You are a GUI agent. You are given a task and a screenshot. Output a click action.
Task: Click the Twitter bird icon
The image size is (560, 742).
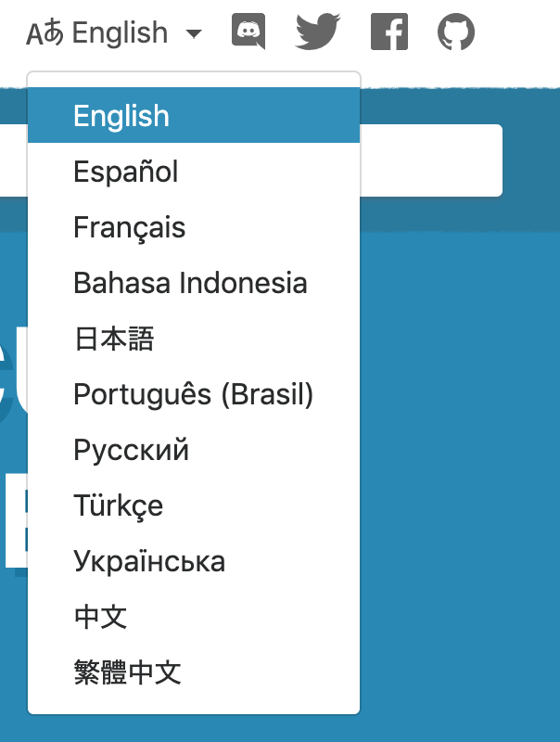(x=318, y=32)
